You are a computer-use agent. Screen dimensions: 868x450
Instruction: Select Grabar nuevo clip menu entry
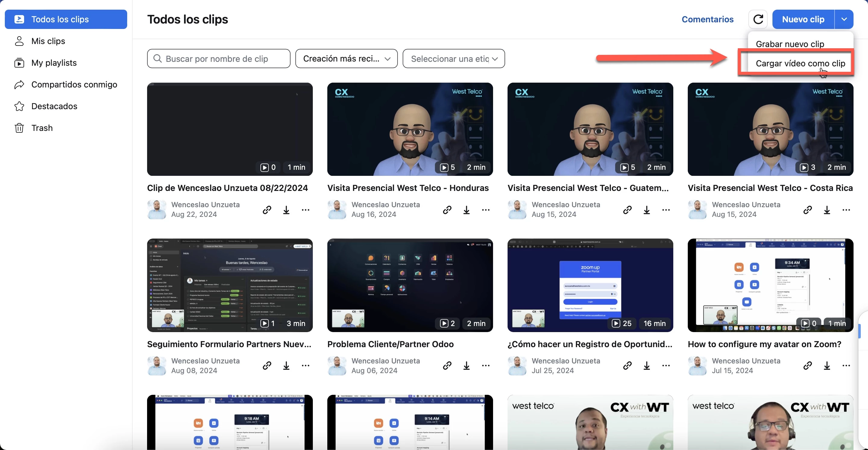tap(790, 44)
